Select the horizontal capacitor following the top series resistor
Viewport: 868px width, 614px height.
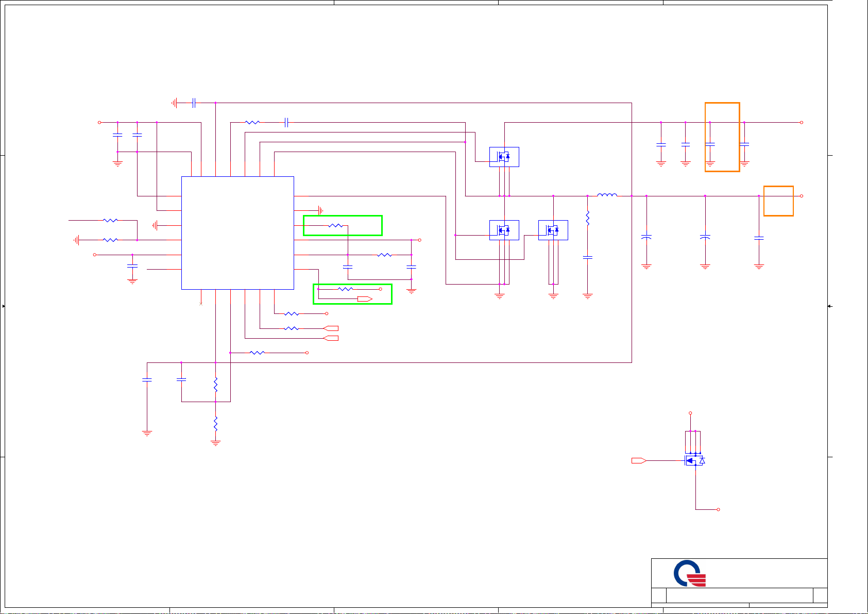tap(286, 122)
